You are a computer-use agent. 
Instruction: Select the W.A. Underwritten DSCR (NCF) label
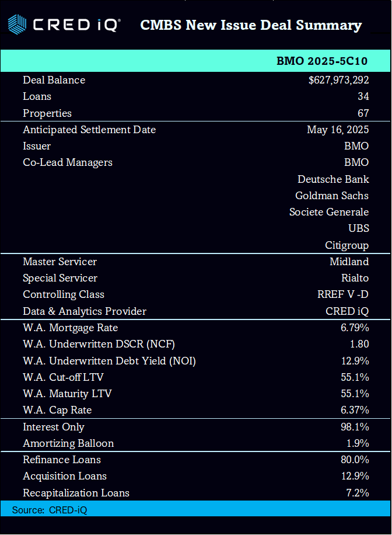(x=99, y=345)
